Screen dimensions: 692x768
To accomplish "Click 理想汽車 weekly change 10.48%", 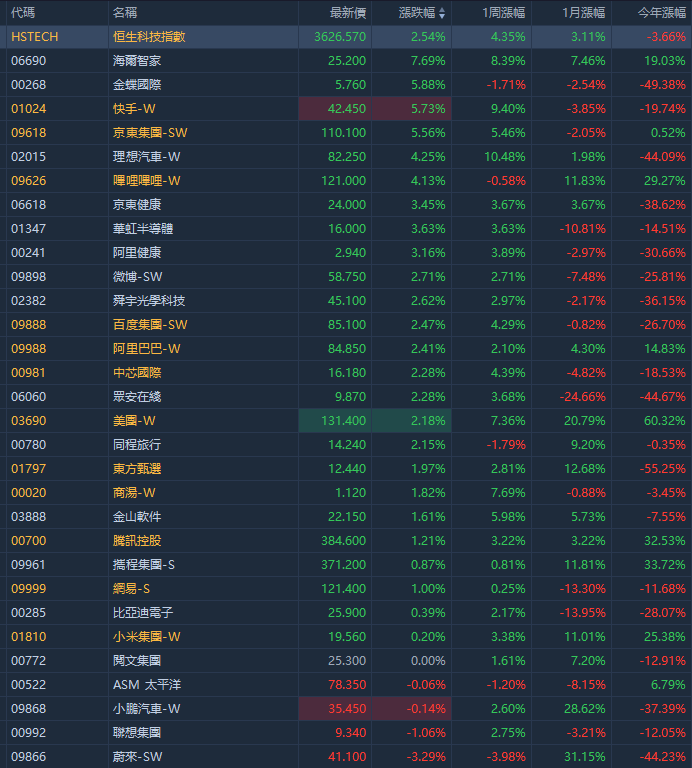I will (x=504, y=157).
